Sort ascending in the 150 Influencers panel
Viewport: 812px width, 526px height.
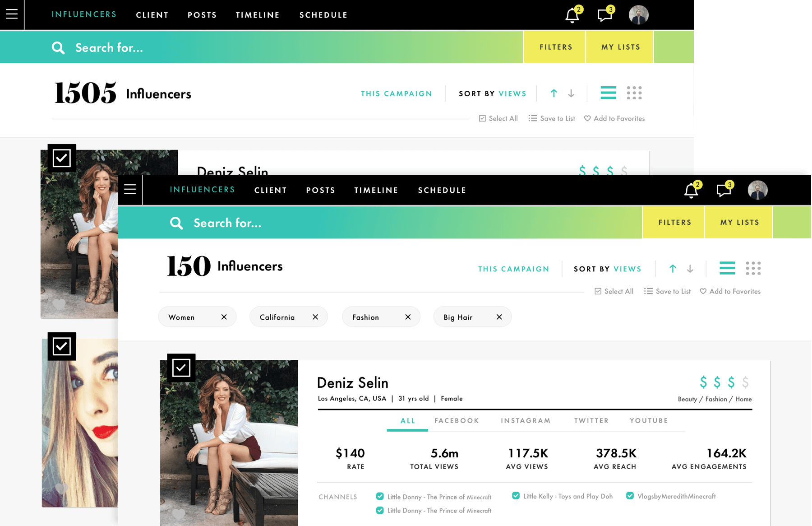pos(673,269)
